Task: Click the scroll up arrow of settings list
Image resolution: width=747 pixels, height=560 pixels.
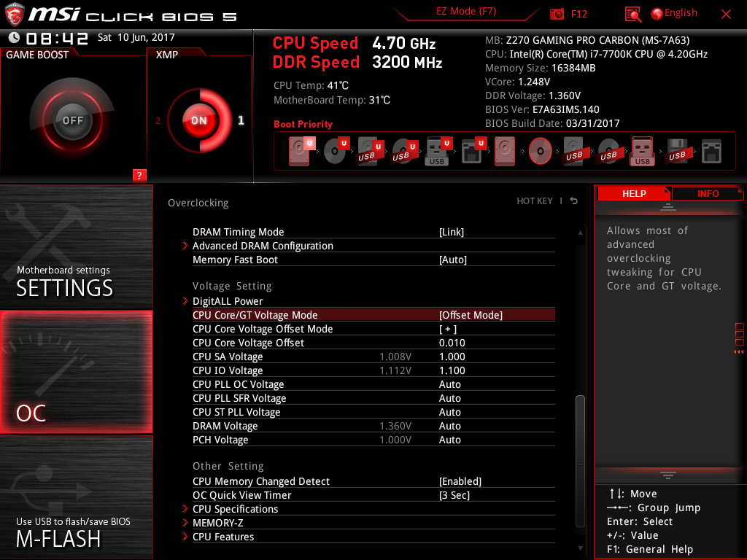Action: coord(580,233)
